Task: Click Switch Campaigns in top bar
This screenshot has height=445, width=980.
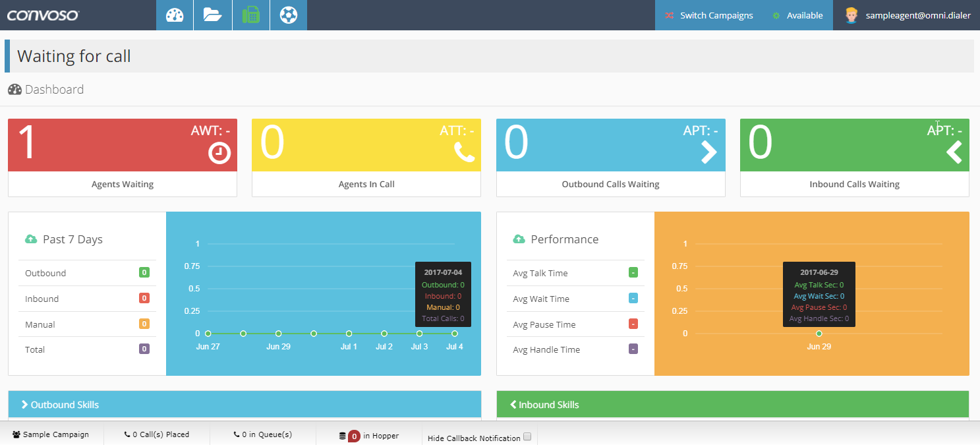Action: pyautogui.click(x=709, y=15)
